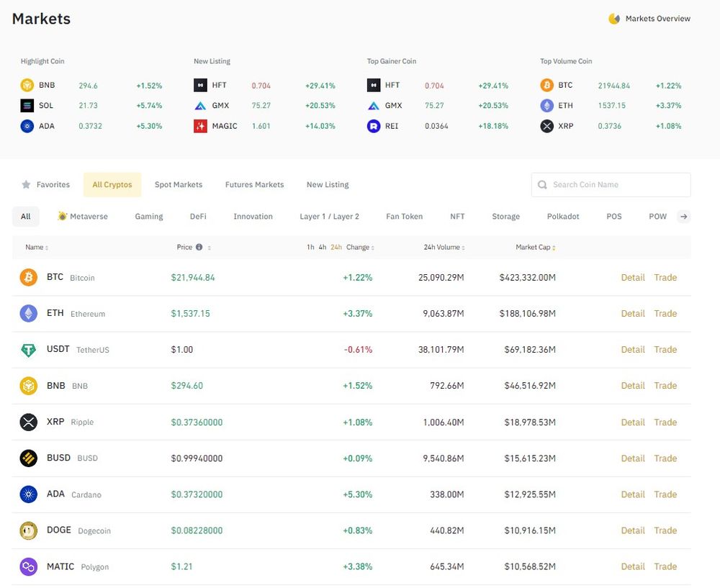Viewport: 720px width, 588px height.
Task: Click the Ethereum icon in the ETH row
Action: [x=29, y=313]
